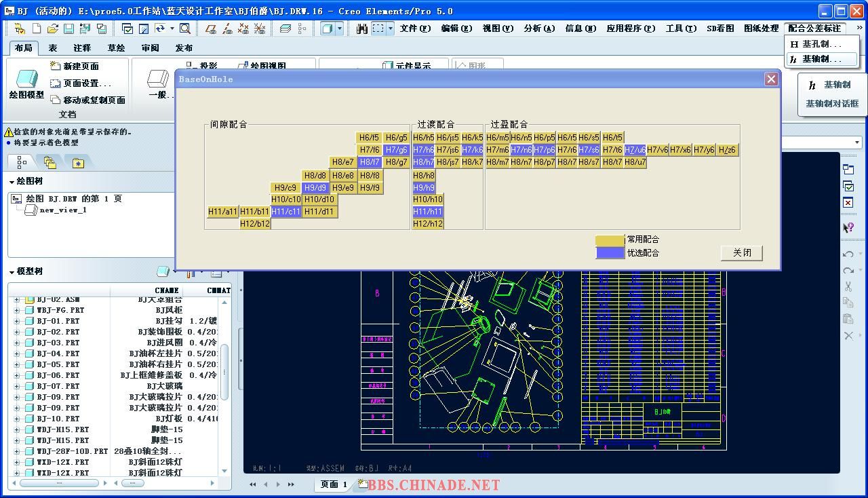The width and height of the screenshot is (868, 498).
Task: Open the 文件(F) menu
Action: 415,28
